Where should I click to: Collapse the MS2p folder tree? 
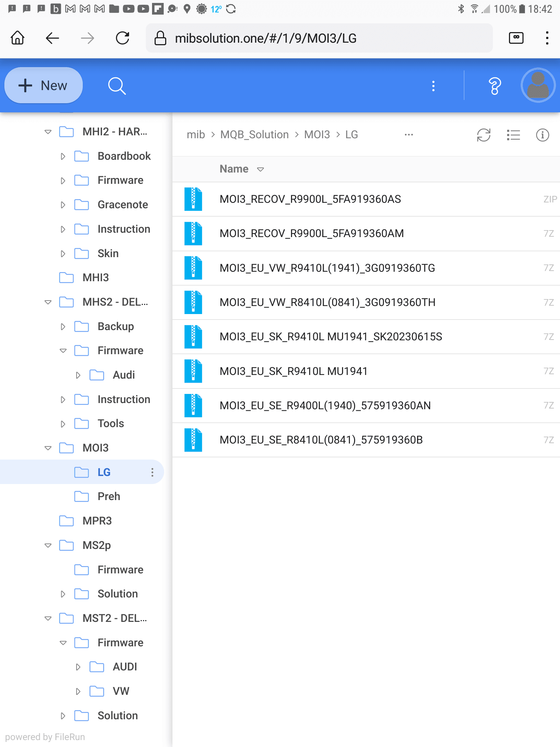coord(48,545)
